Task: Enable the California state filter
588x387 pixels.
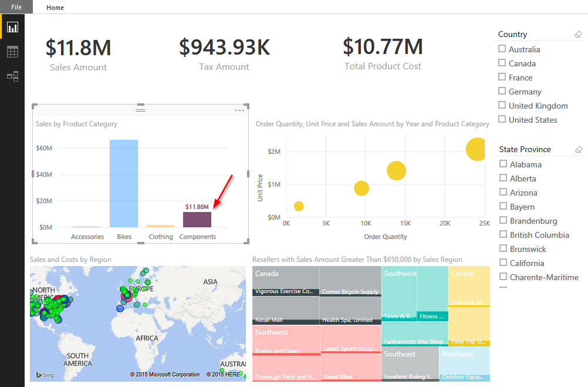Action: (503, 263)
